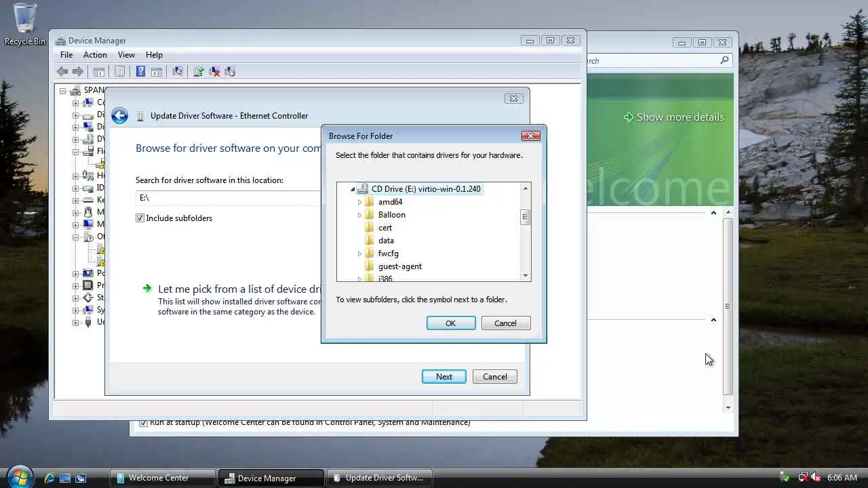Viewport: 868px width, 488px height.
Task: Click the Welcome Center vertical scrollbar thumb
Action: 728,306
